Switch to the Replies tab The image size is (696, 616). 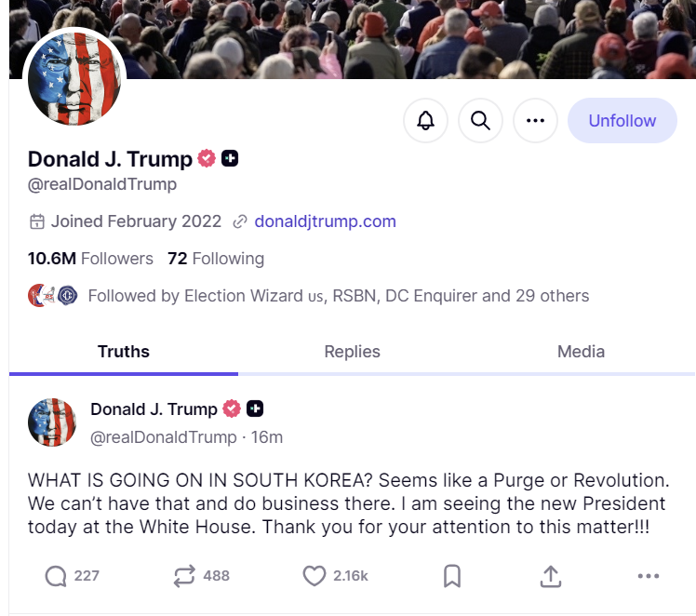352,352
